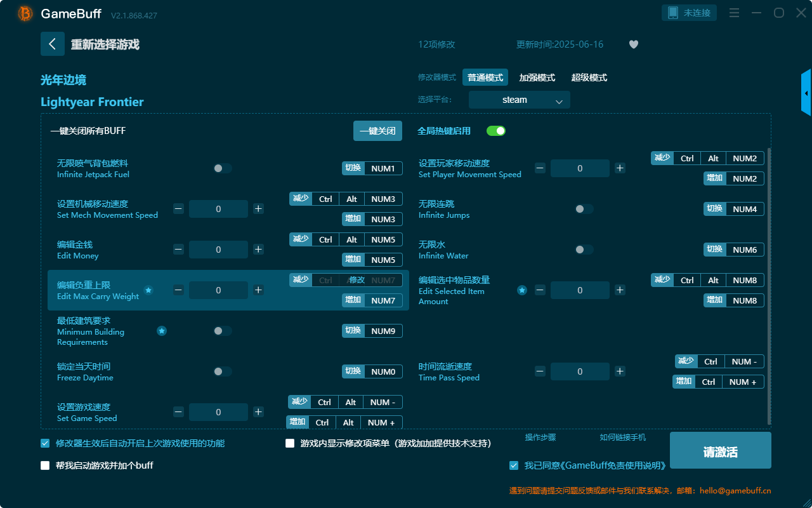The width and height of the screenshot is (812, 508).
Task: Decrease Edit Selected Item Amount value
Action: 540,290
